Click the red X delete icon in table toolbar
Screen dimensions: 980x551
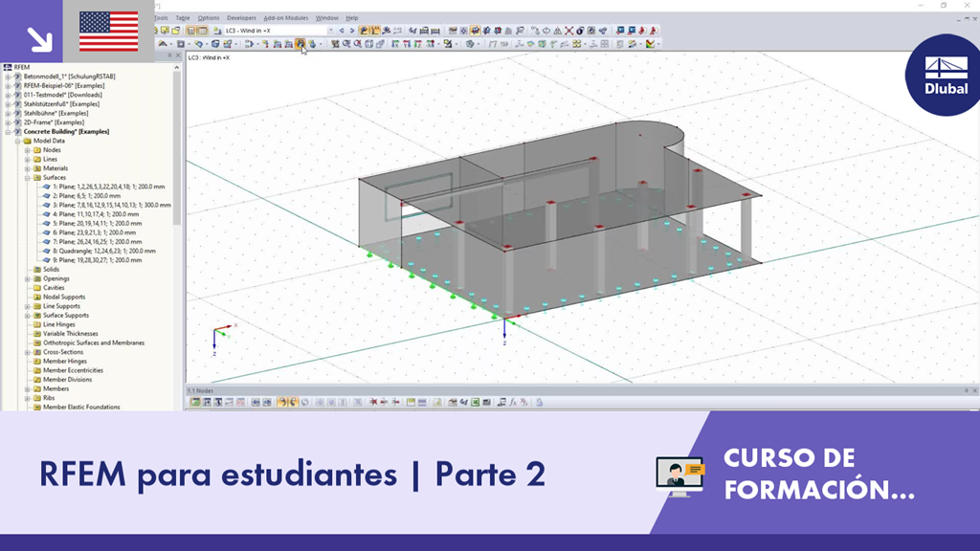pos(373,403)
